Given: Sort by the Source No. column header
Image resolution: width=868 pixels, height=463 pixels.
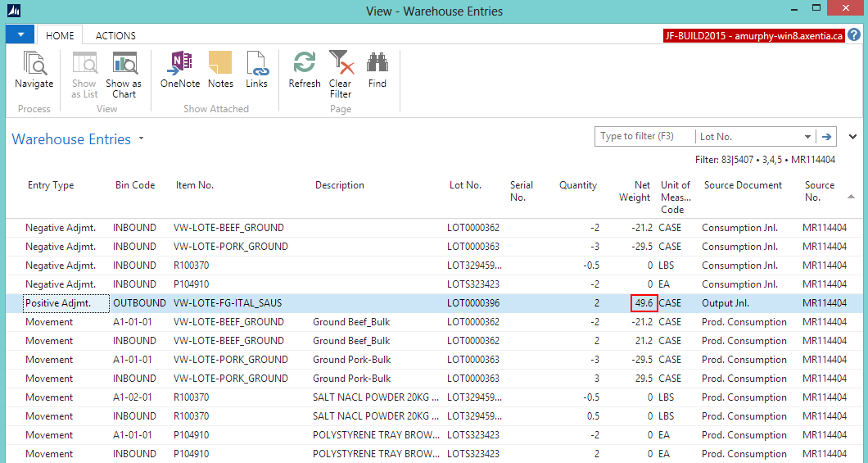Looking at the screenshot, I should [819, 191].
